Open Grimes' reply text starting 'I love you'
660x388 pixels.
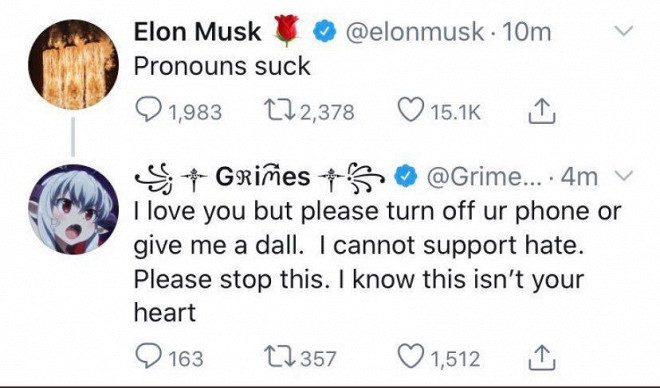[377, 261]
